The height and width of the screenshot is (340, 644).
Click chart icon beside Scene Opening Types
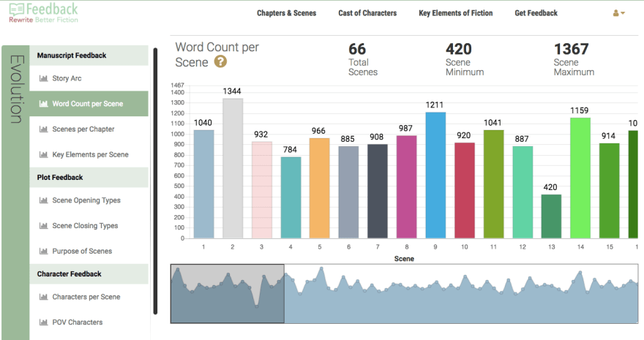point(43,200)
